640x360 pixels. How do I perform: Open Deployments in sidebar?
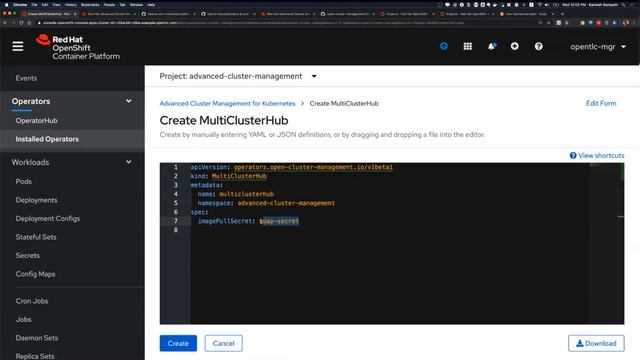tap(36, 200)
